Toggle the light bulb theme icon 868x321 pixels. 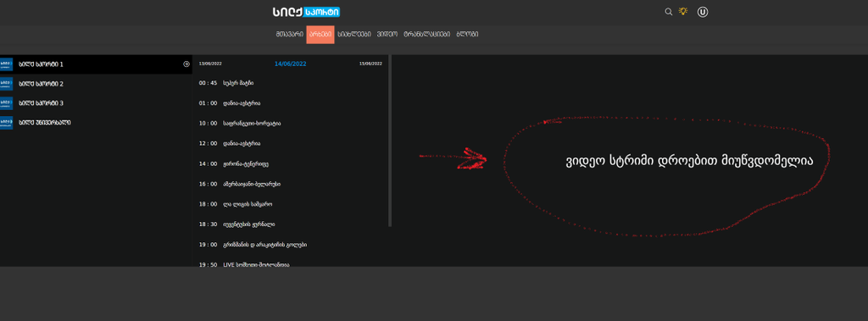(683, 11)
